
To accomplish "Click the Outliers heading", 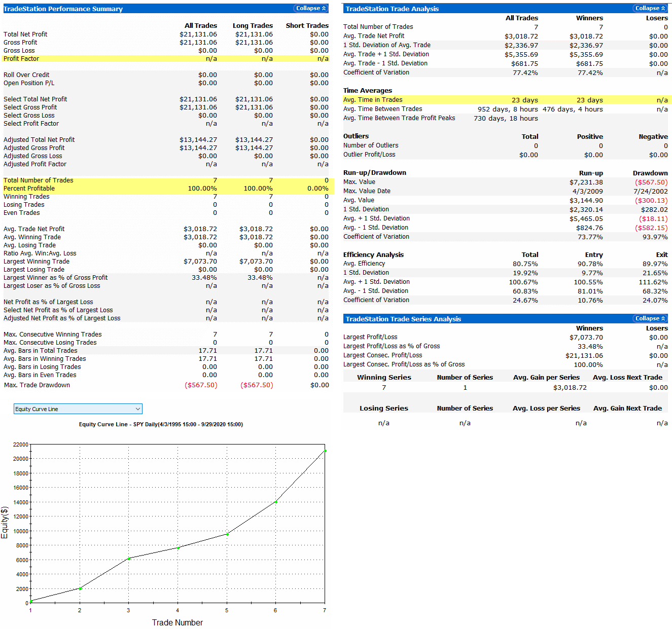I will (356, 136).
